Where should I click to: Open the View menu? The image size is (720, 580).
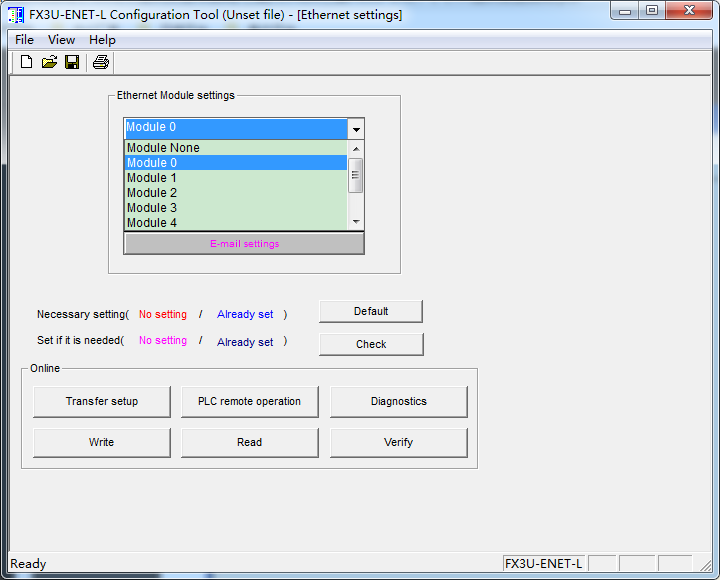coord(62,40)
